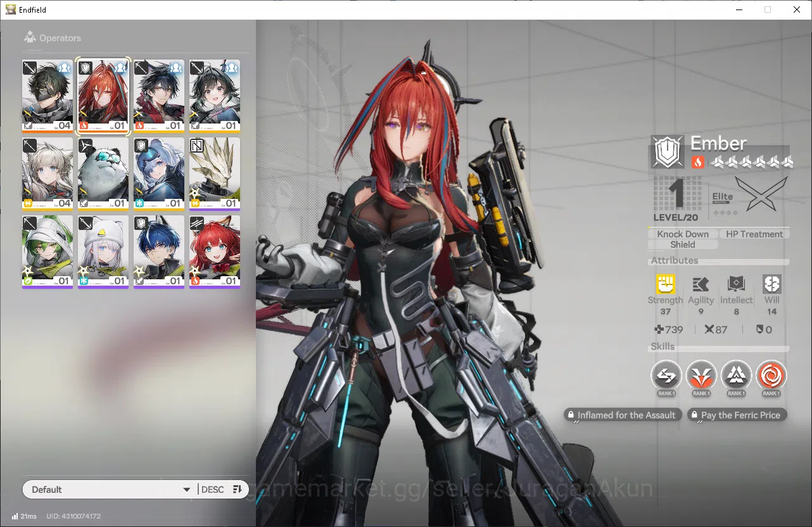Open the third skill with triangle icon
This screenshot has width=812, height=527.
(x=736, y=376)
